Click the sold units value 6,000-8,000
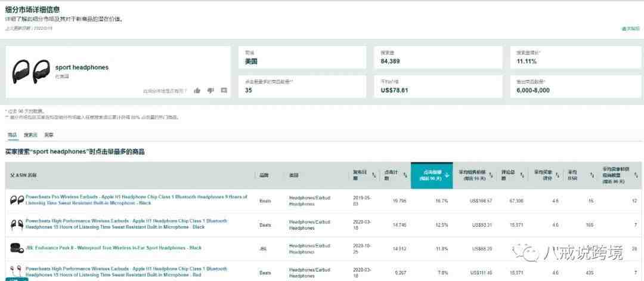Viewport: 644px width, 281px height. [x=533, y=90]
